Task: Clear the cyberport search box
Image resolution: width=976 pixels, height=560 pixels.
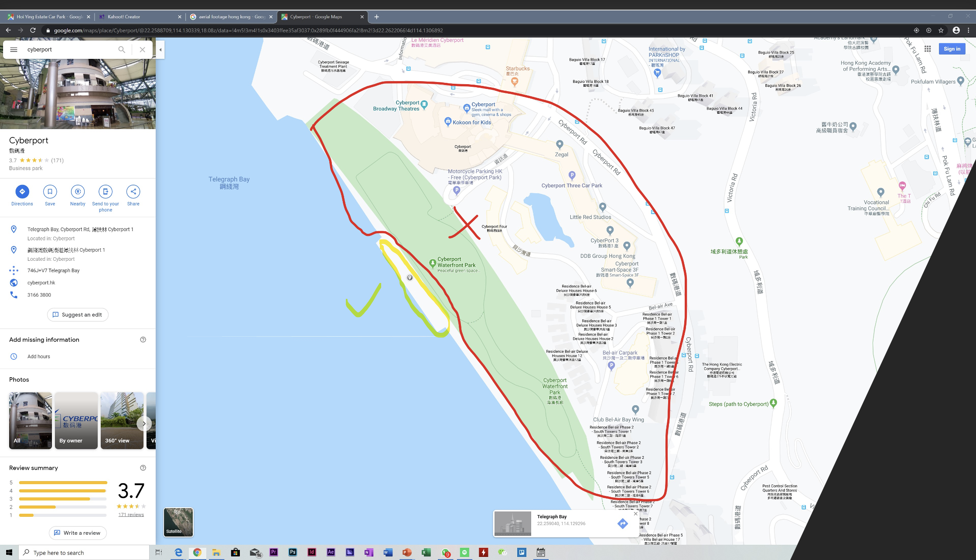Action: click(x=142, y=49)
